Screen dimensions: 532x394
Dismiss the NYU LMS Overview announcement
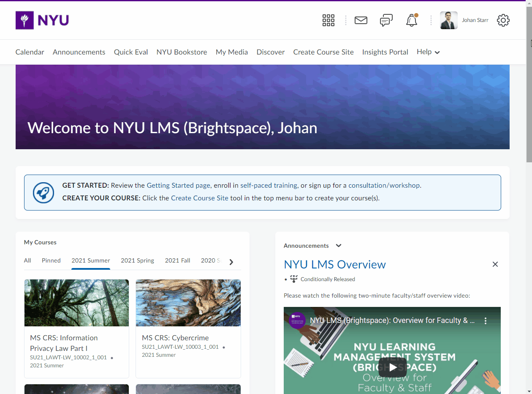[495, 264]
